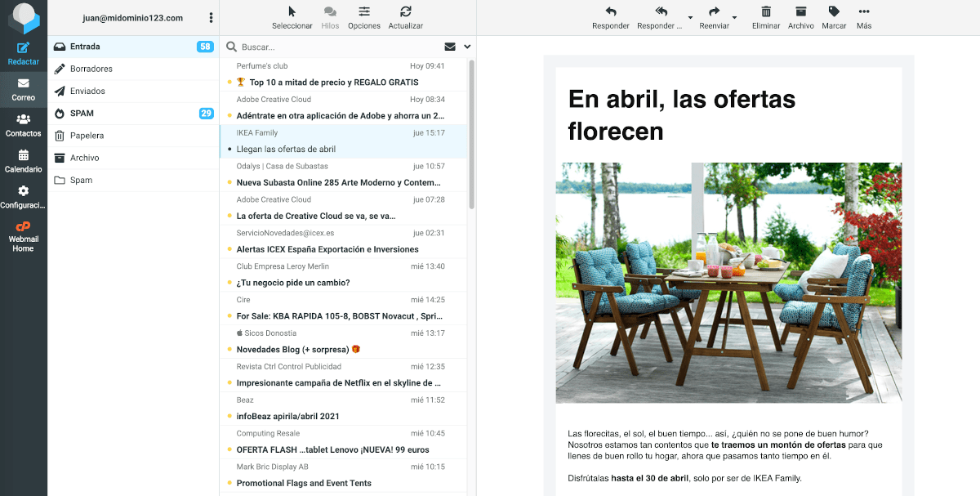Click heading 'En abril, las ofertas florecen'
This screenshot has width=980, height=496.
682,114
